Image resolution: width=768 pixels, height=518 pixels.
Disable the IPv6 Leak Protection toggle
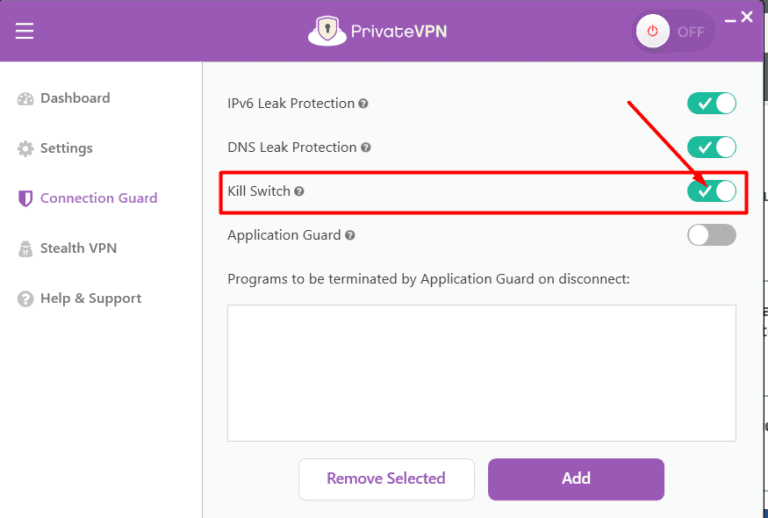tap(711, 103)
